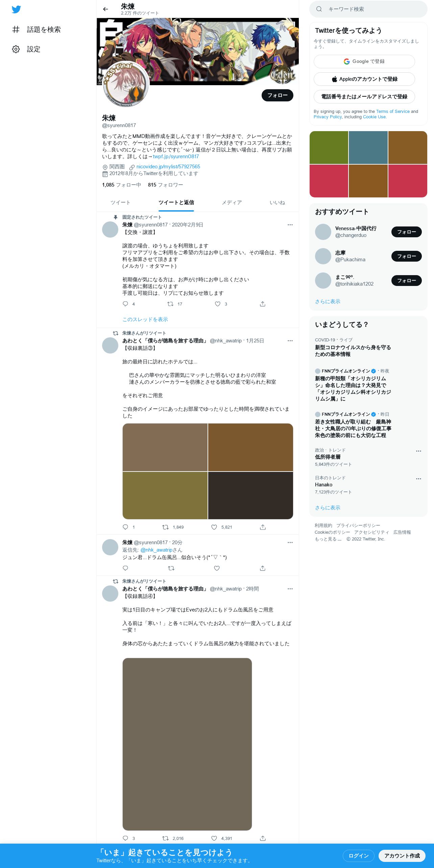Open Terms of Service link

coord(393,112)
